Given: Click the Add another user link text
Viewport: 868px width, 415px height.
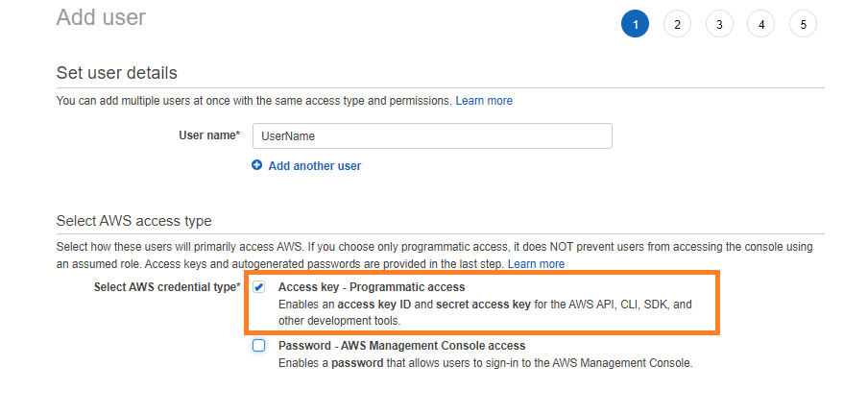Looking at the screenshot, I should coord(315,166).
